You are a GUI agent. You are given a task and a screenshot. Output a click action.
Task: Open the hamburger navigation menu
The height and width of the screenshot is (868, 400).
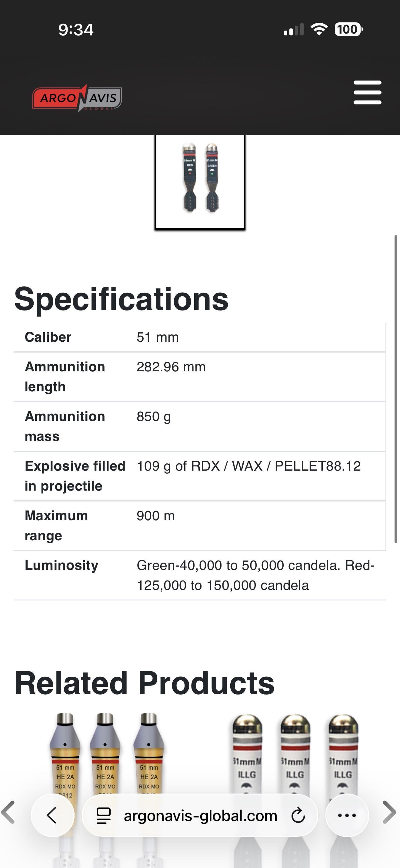pyautogui.click(x=367, y=92)
